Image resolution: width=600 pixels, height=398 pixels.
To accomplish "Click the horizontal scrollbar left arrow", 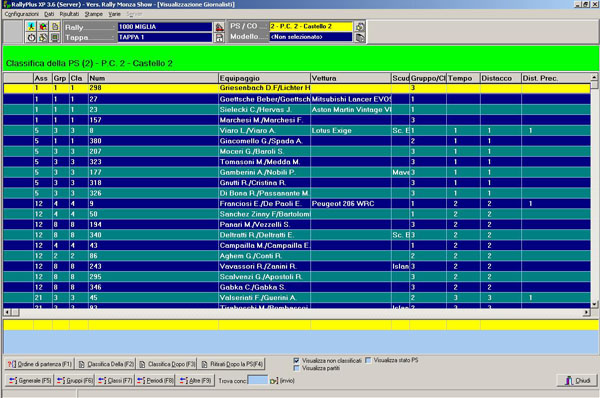I will pyautogui.click(x=7, y=313).
